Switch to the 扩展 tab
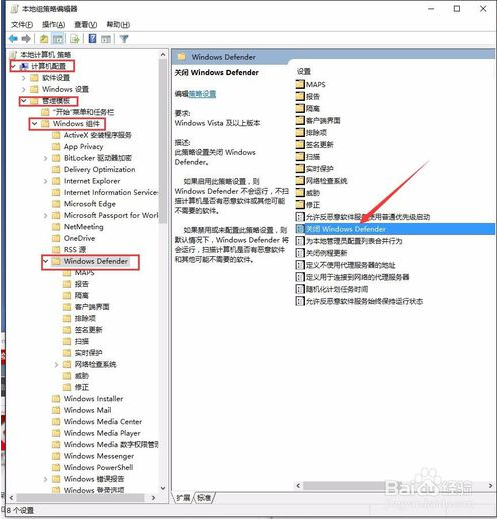This screenshot has width=497, height=519. click(183, 498)
